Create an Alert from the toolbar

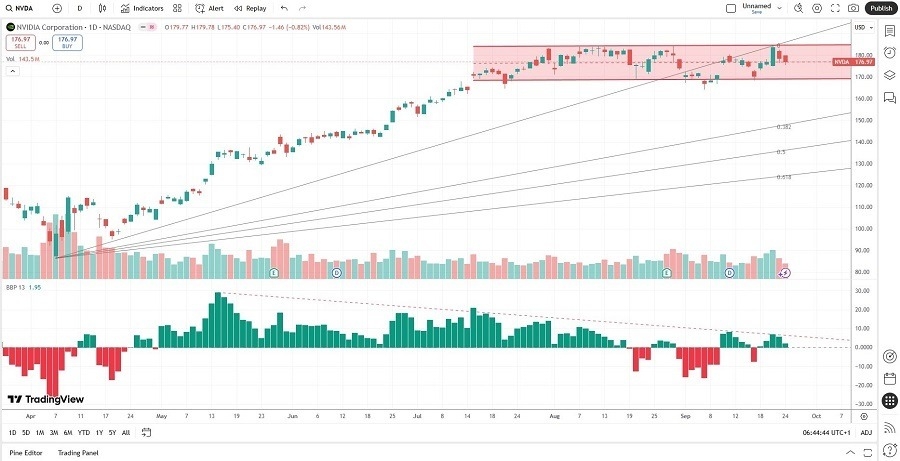tap(209, 8)
